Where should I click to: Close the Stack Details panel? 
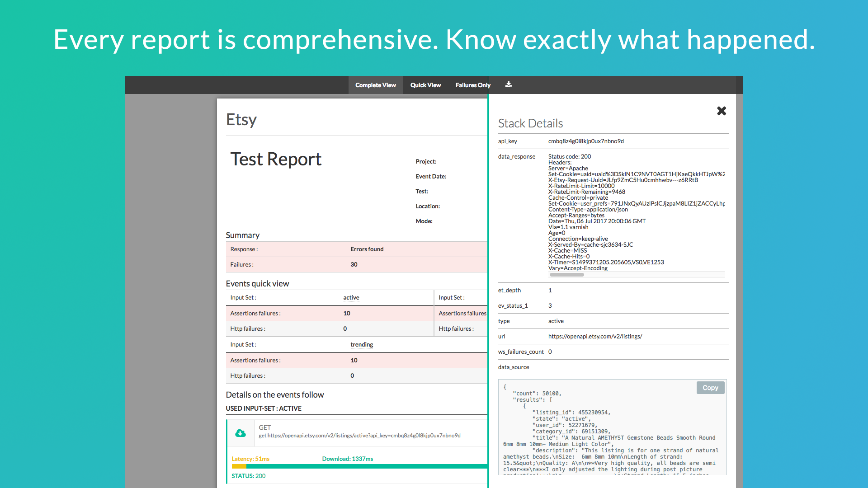pyautogui.click(x=721, y=111)
